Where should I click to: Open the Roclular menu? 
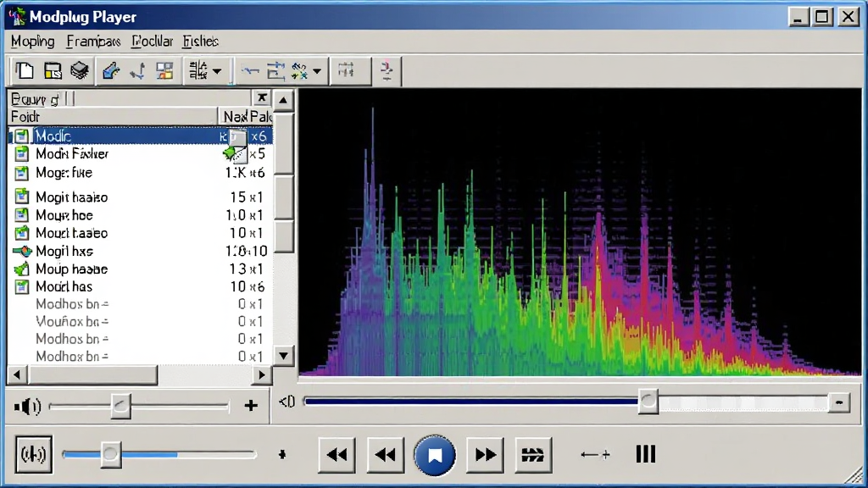click(153, 42)
